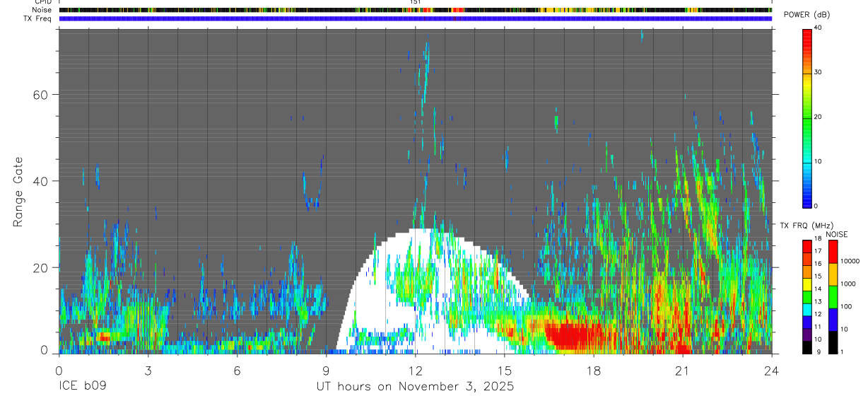Viewport: 868px width, 401px height.
Task: Click the POWER (dB) color bar
Action: pos(807,117)
